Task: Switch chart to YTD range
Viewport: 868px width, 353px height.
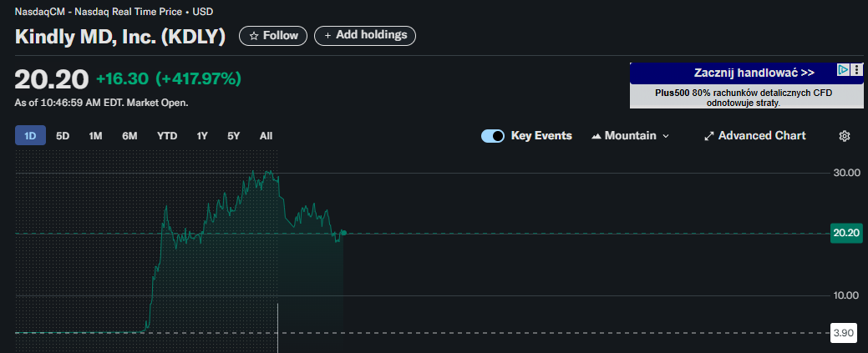Action: coord(167,136)
